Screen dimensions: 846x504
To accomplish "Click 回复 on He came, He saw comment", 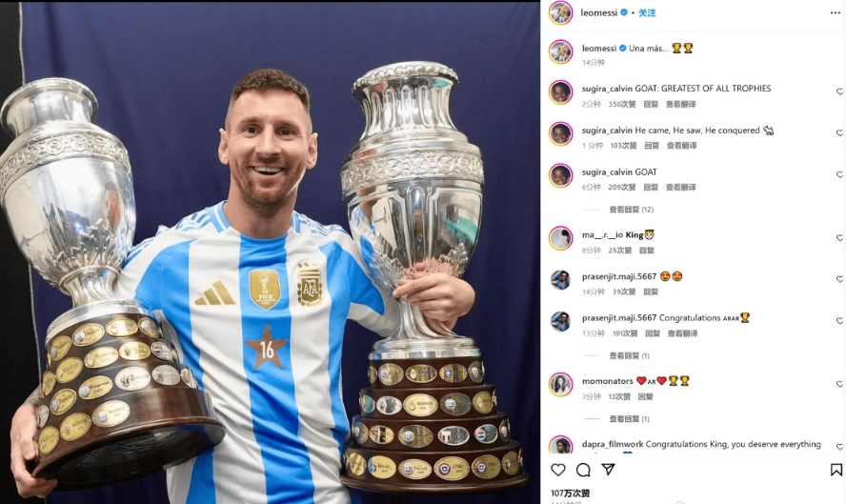I will [x=652, y=146].
